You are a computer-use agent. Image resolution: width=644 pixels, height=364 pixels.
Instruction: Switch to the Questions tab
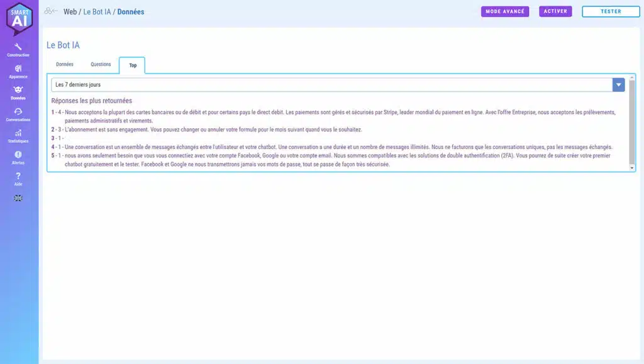(101, 64)
